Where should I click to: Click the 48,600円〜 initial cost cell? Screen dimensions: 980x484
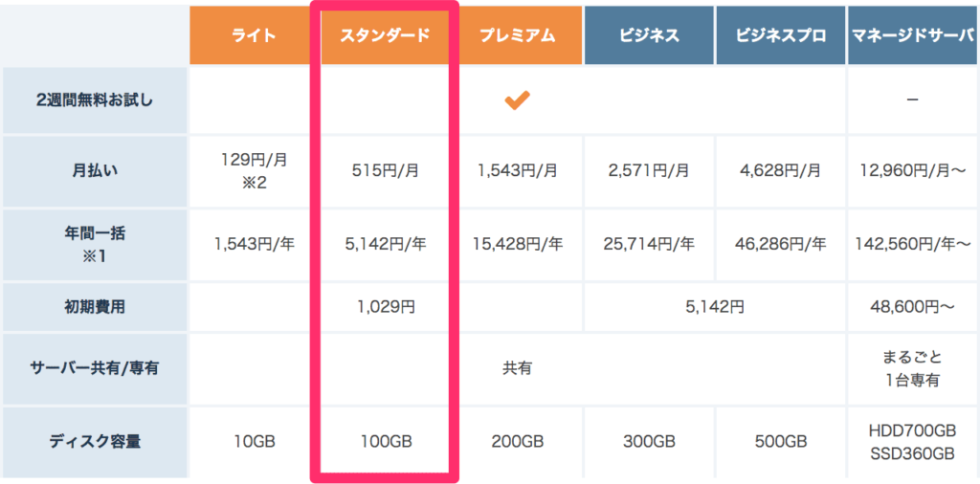tap(912, 307)
